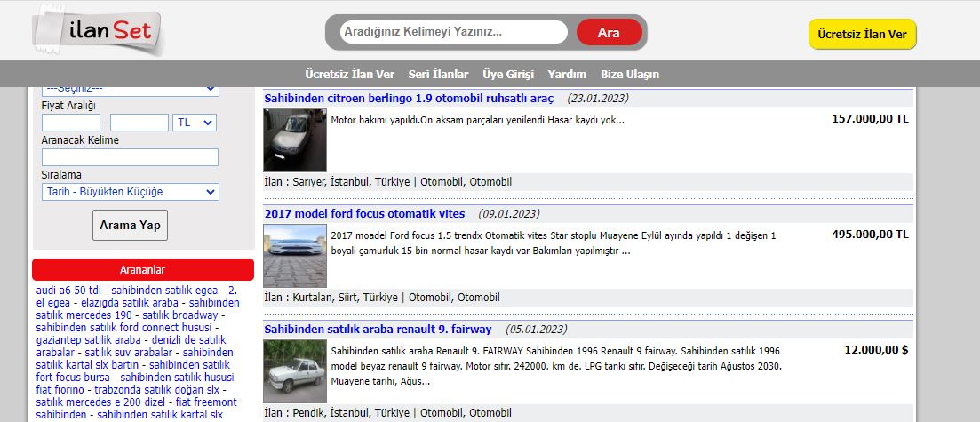Click 'audi a6 50 tdi' search link
Viewport: 980px width, 422px height.
[x=68, y=291]
